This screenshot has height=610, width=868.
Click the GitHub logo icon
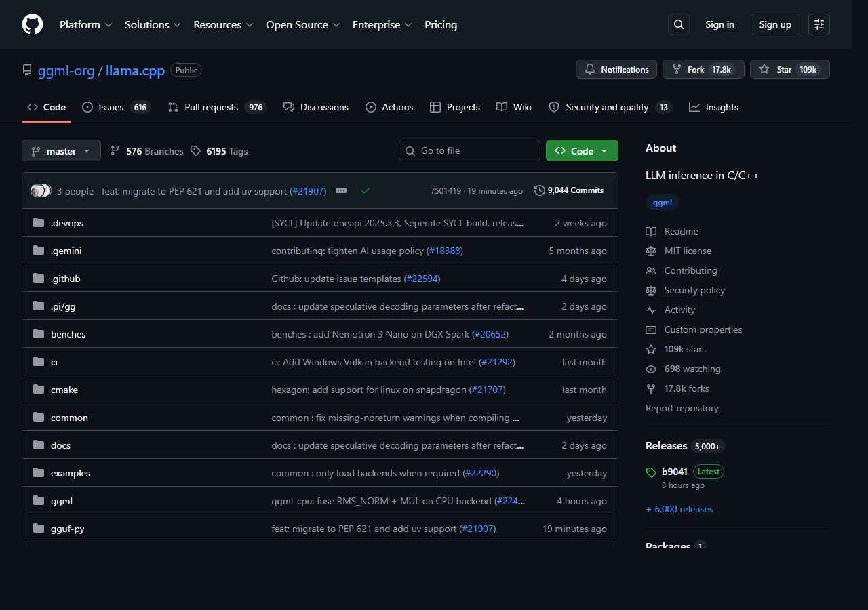tap(33, 24)
